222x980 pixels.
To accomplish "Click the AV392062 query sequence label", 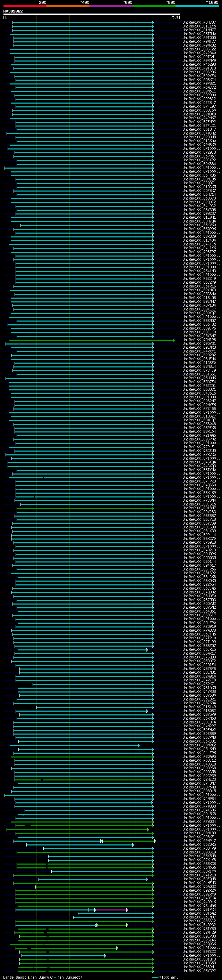I will [x=13, y=11].
